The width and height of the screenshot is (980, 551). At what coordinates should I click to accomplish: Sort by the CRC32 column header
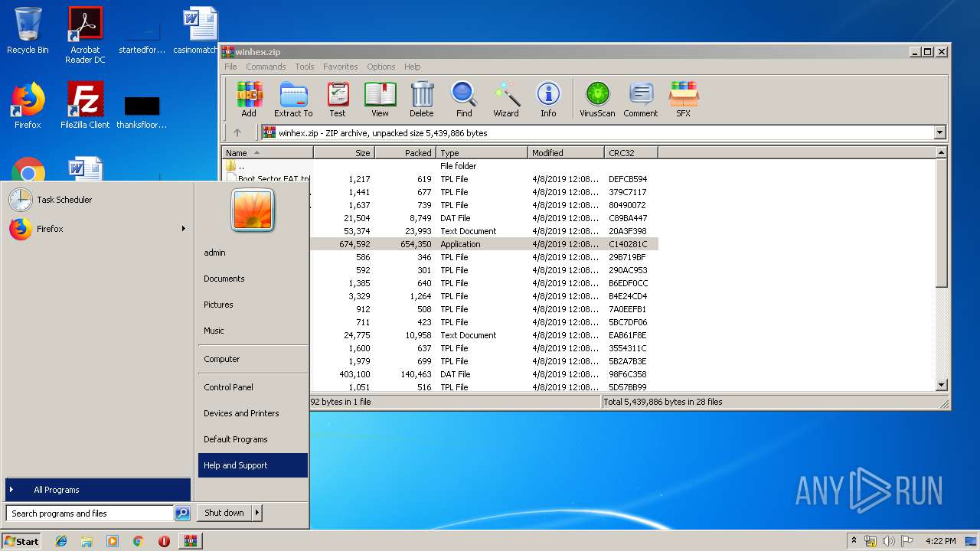tap(631, 153)
